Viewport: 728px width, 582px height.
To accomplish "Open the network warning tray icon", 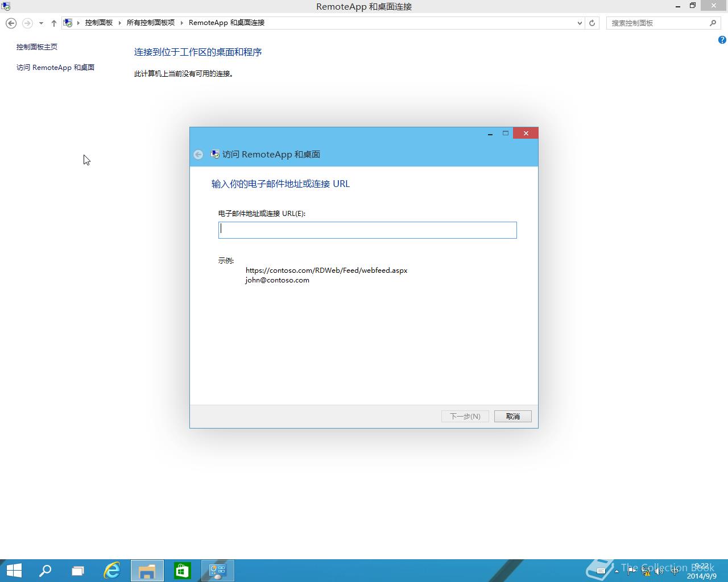I will coord(646,571).
